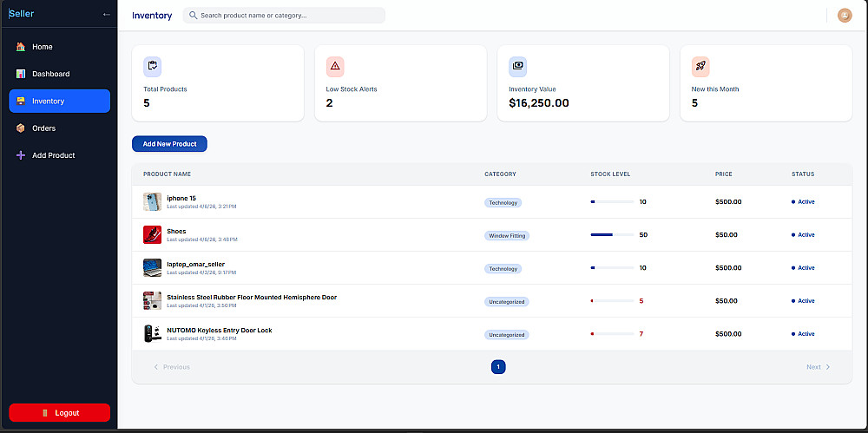Click the New this Month rocket icon

pyautogui.click(x=700, y=67)
